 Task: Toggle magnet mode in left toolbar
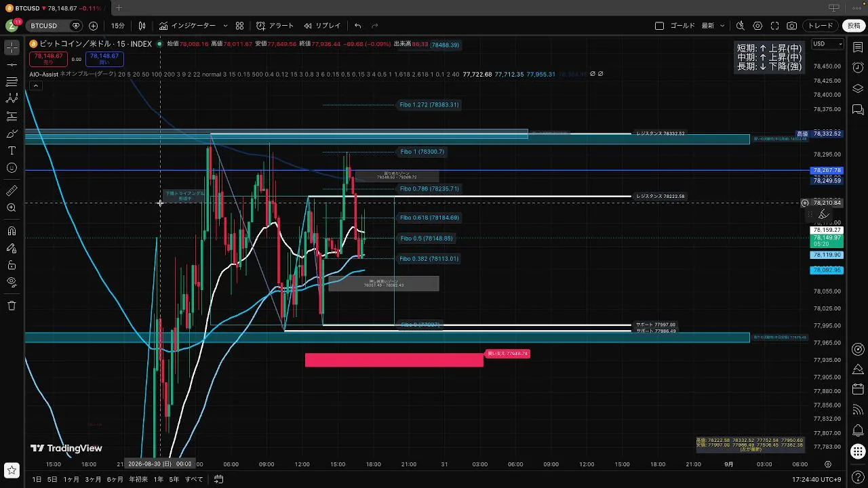click(x=12, y=231)
